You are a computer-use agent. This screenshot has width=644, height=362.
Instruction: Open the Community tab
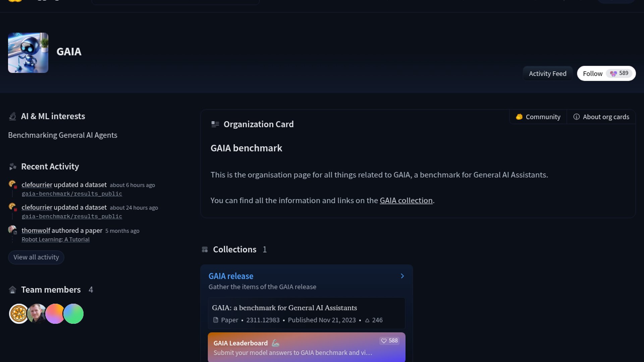538,117
